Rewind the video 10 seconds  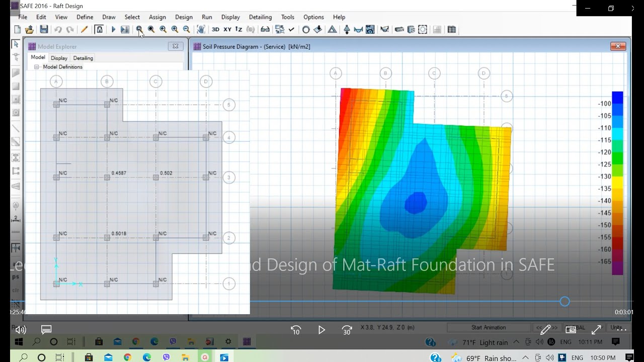point(296,330)
